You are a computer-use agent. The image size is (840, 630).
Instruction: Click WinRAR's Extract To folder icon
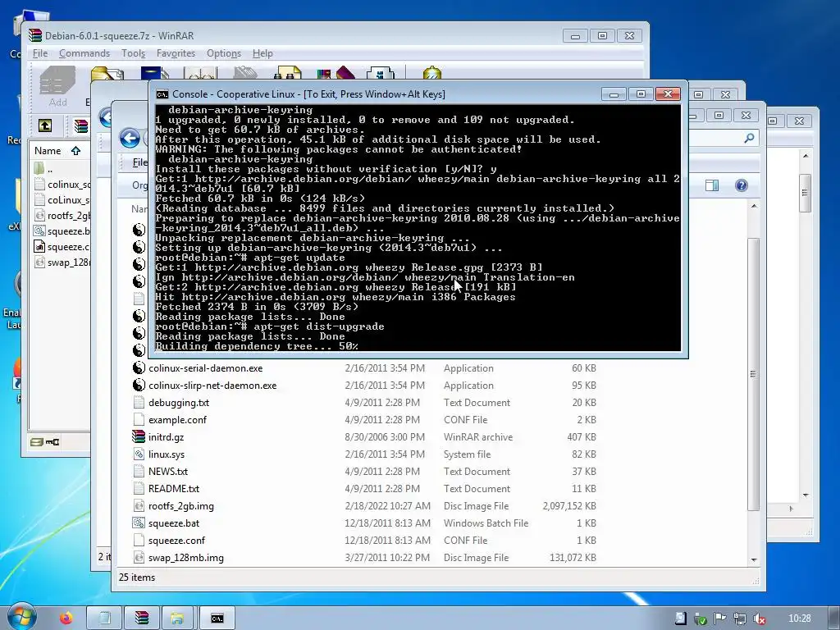point(107,74)
